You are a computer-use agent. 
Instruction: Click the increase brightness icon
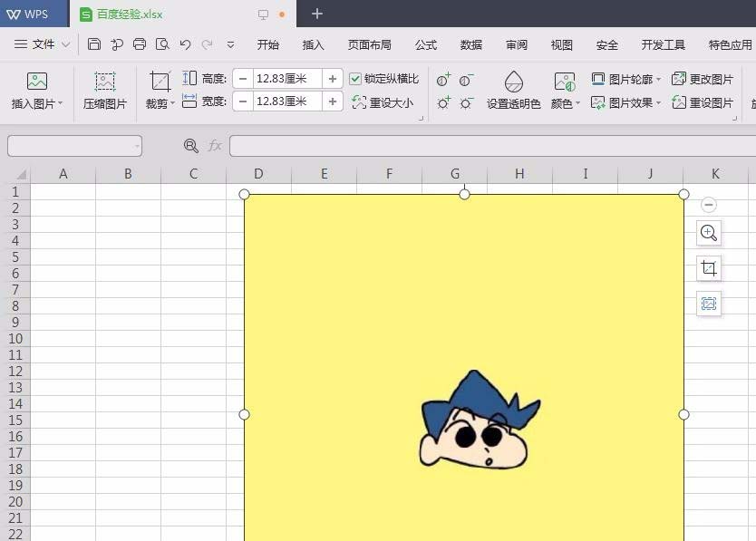coord(443,102)
